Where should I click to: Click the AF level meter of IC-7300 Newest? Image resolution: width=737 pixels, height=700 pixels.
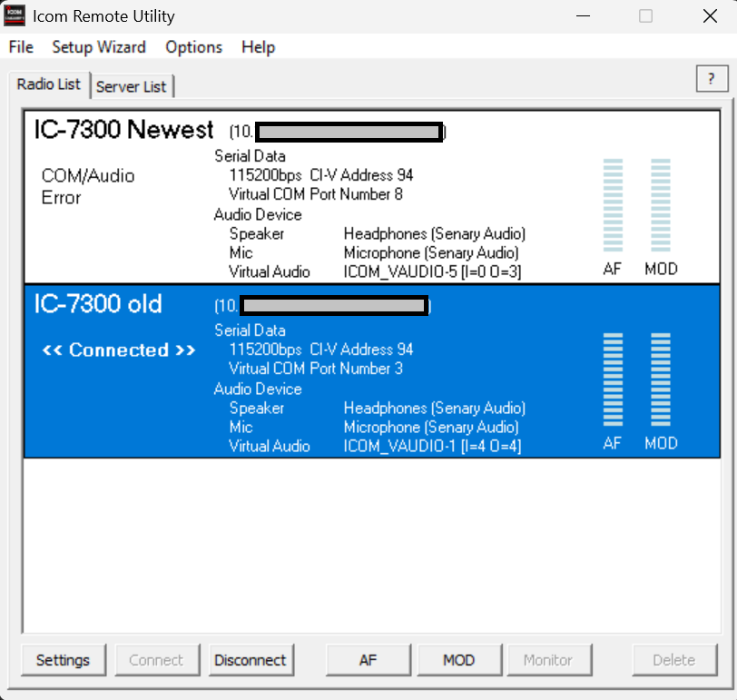pyautogui.click(x=613, y=207)
